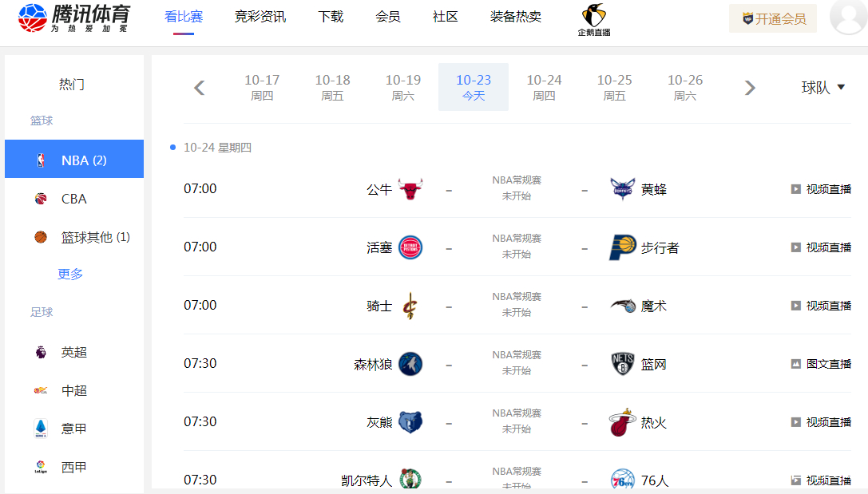
Task: Open 视频直播 for 公牛 vs 黄蜂
Action: point(822,189)
